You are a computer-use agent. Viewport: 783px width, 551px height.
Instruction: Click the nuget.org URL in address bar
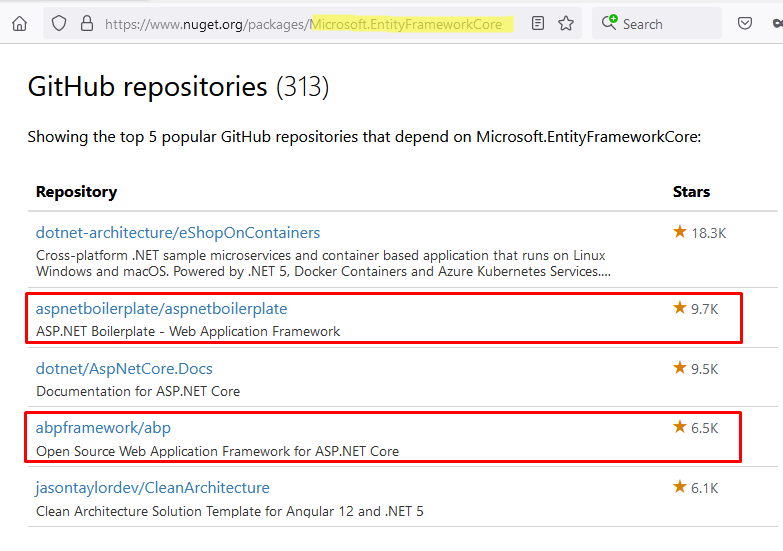point(303,24)
